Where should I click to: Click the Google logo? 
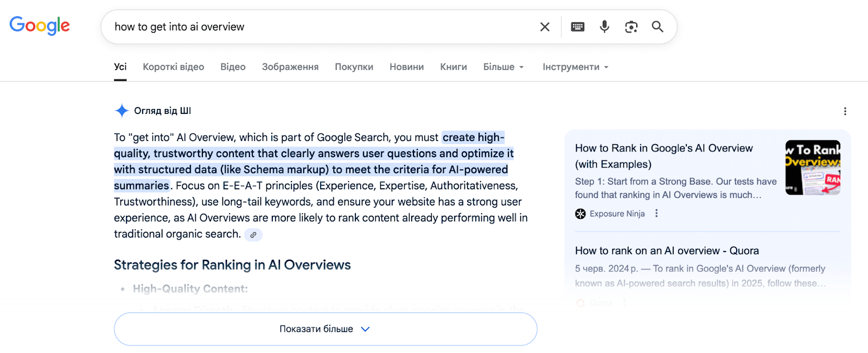coord(40,25)
